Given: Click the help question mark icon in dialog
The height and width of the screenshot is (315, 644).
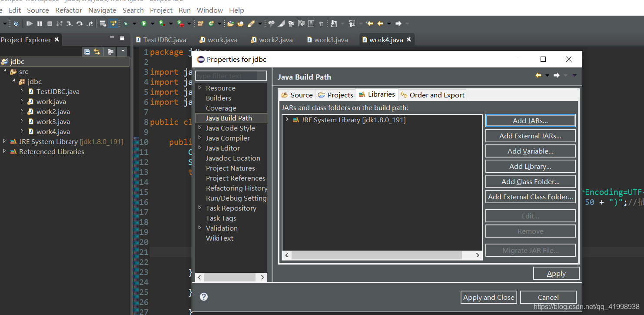Looking at the screenshot, I should [x=204, y=297].
